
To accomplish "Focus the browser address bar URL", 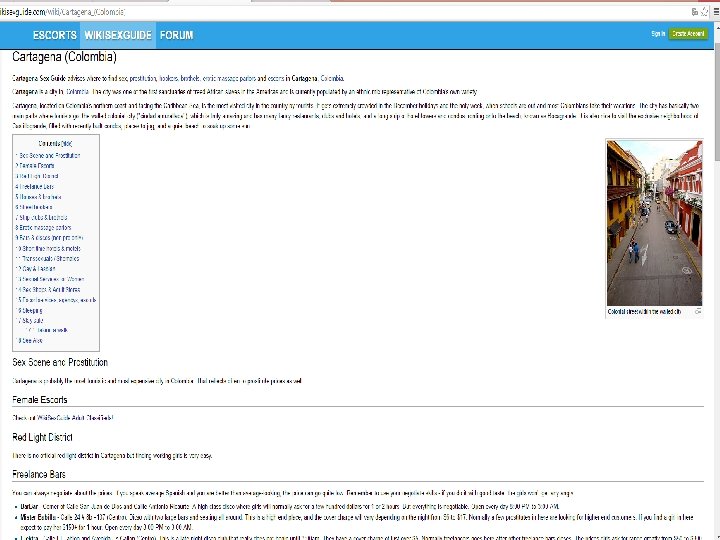I will 62,12.
